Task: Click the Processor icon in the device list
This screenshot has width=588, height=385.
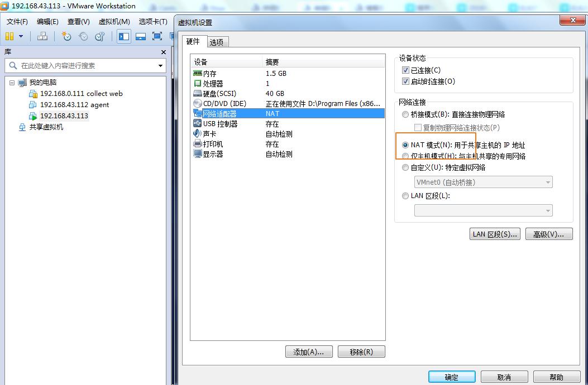Action: (198, 83)
